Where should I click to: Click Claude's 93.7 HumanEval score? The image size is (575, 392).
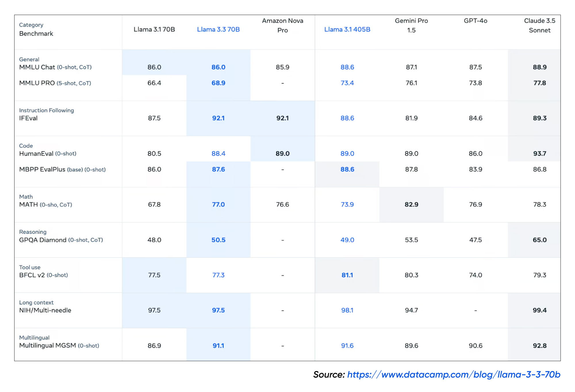click(x=539, y=154)
